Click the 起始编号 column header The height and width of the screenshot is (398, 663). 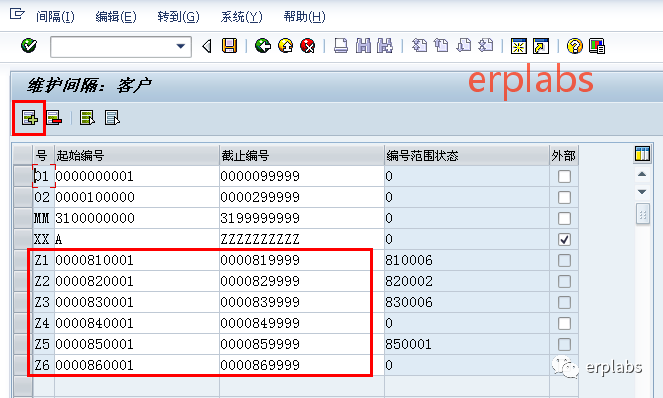137,156
